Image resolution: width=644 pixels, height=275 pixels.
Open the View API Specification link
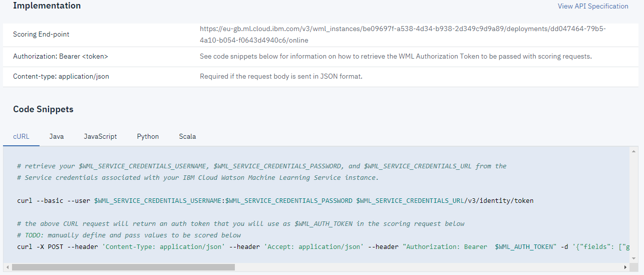coord(593,7)
